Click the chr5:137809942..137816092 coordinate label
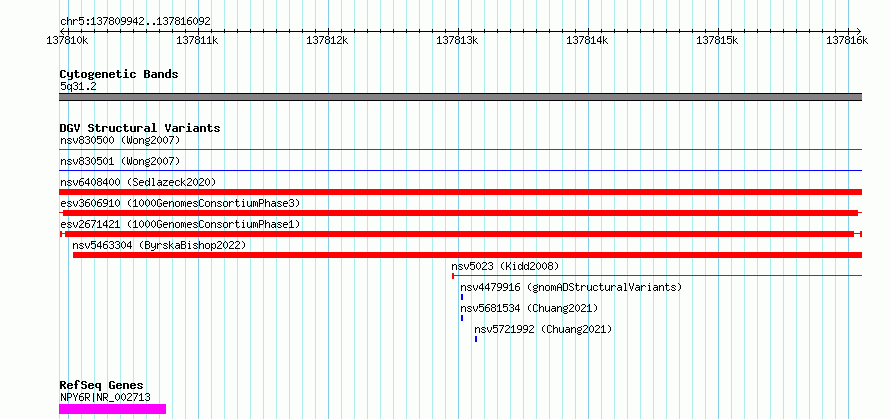Screen dimensions: 890x419 click(135, 21)
